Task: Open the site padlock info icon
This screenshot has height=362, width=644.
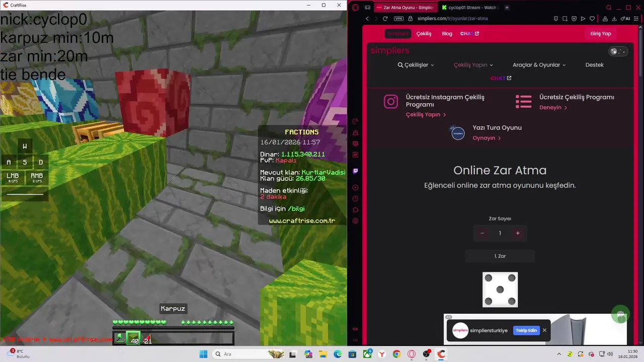Action: (410, 19)
